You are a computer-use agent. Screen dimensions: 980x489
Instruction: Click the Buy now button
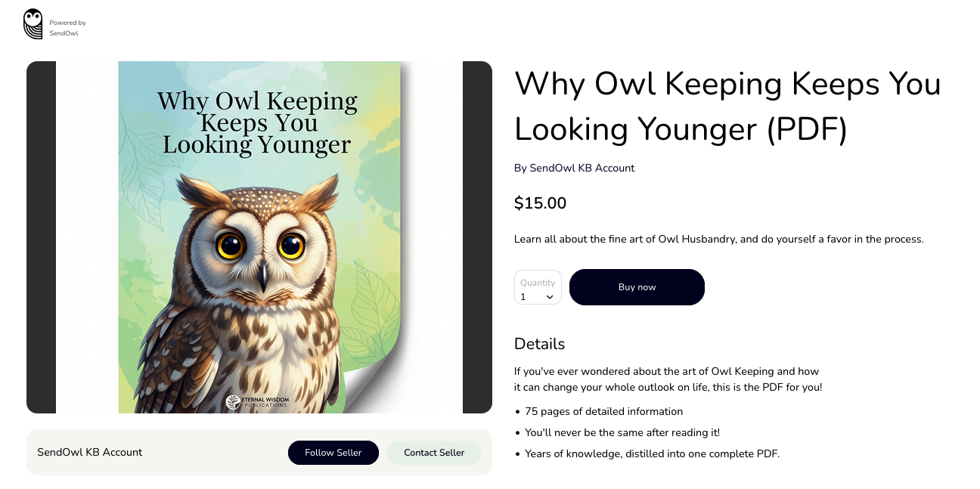pyautogui.click(x=637, y=287)
